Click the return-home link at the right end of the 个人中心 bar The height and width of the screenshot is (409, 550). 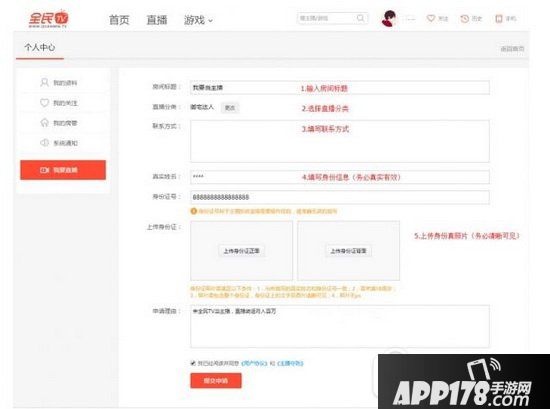pyautogui.click(x=512, y=49)
